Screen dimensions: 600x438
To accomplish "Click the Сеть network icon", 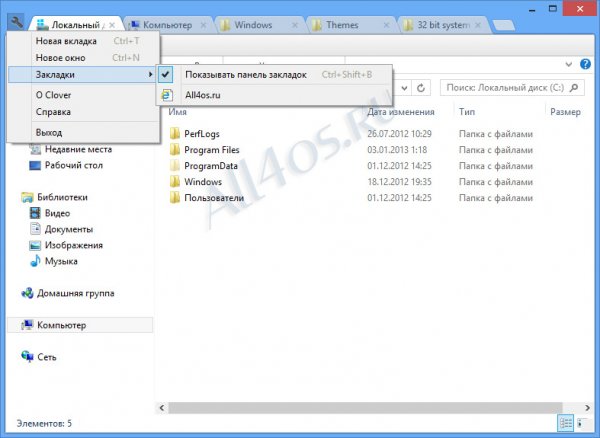I will tap(27, 357).
